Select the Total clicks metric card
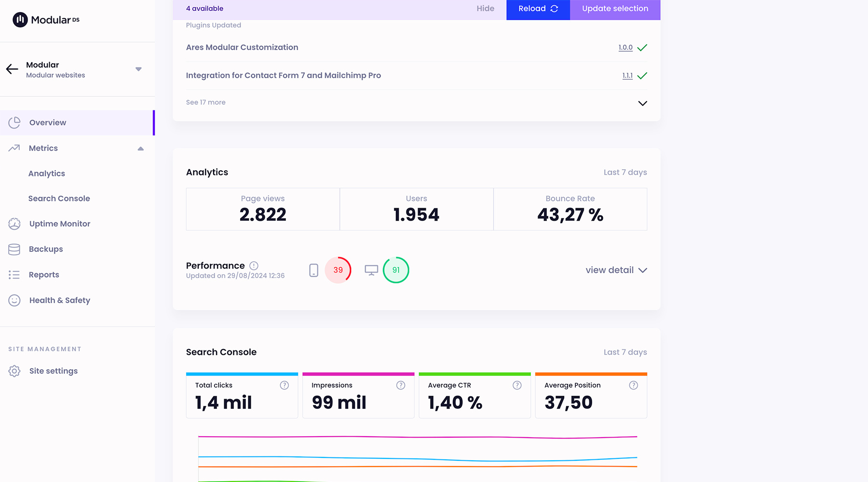 click(x=242, y=396)
